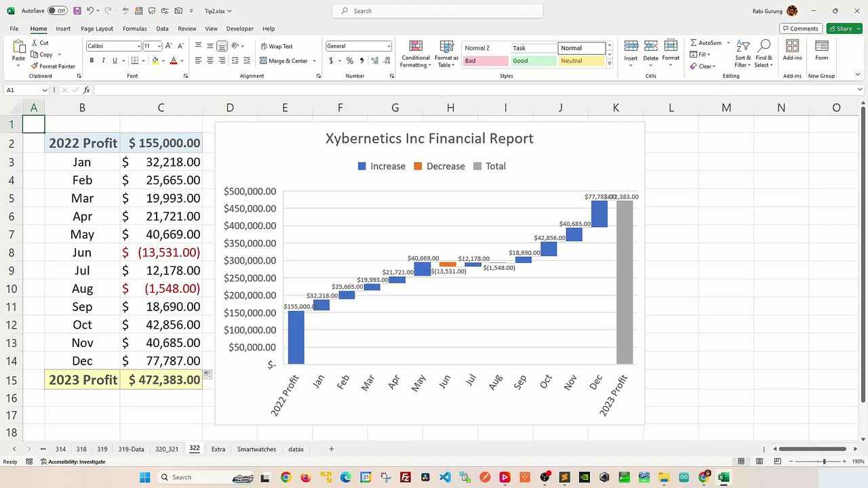Viewport: 868px width, 488px height.
Task: Expand the cell Styles gallery
Action: click(x=609, y=63)
